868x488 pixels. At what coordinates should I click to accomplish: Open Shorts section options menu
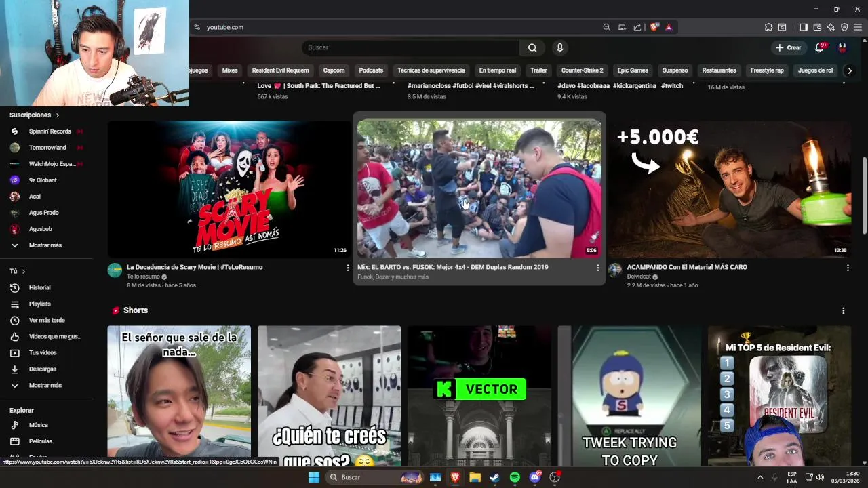pos(843,310)
